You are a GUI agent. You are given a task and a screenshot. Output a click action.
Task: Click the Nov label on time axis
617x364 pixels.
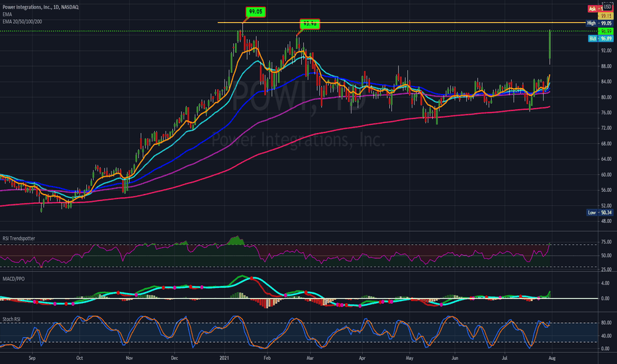pos(129,359)
